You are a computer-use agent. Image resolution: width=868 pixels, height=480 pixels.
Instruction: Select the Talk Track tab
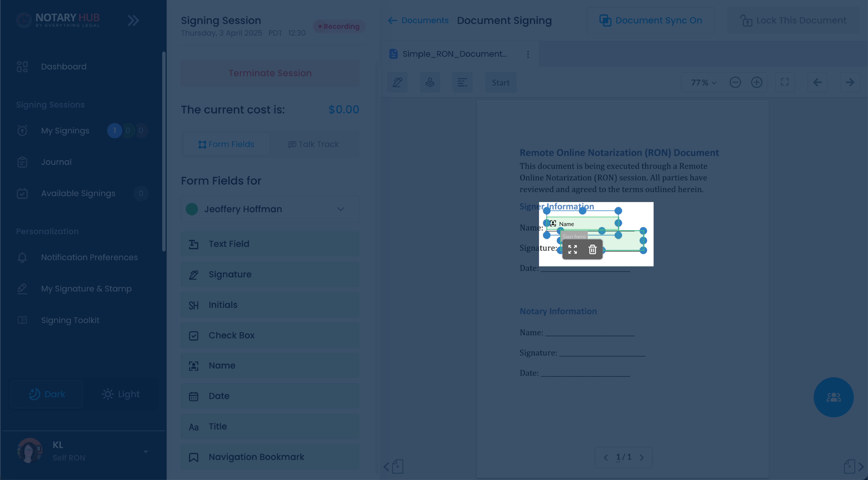(x=314, y=144)
